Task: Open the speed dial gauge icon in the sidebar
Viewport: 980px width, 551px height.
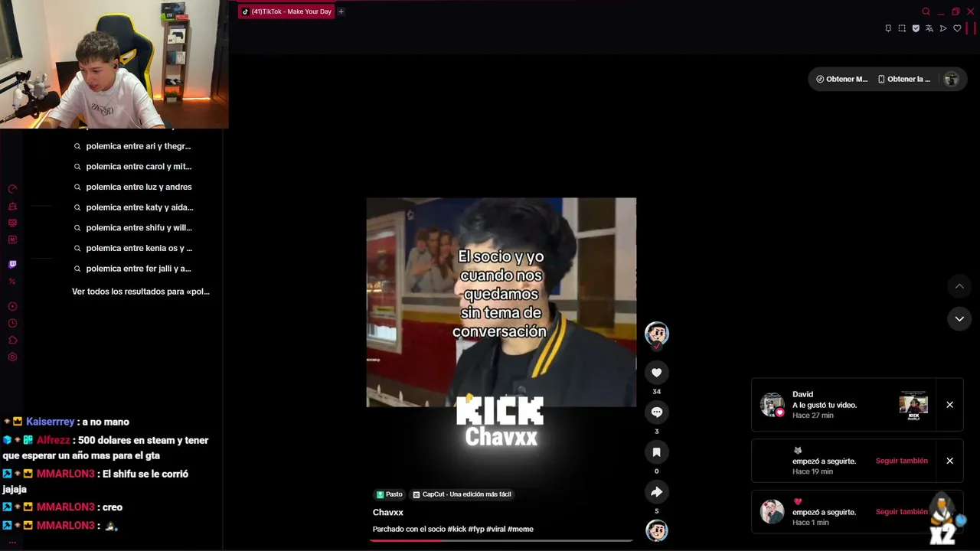Action: coord(12,189)
